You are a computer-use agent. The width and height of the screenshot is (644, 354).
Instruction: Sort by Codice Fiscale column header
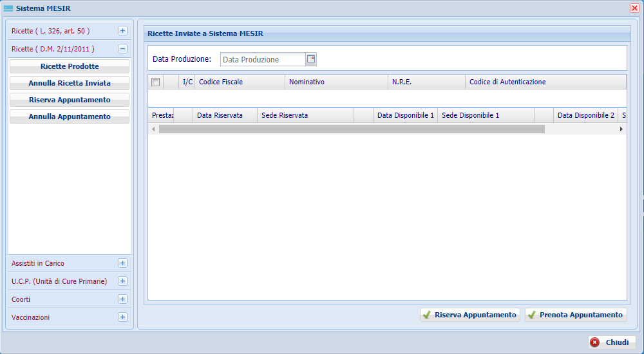240,82
